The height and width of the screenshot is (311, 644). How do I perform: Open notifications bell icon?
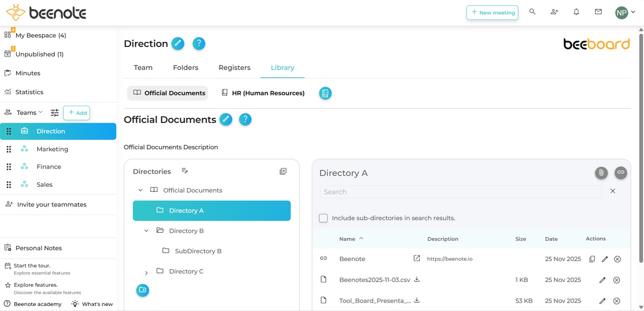pyautogui.click(x=576, y=12)
